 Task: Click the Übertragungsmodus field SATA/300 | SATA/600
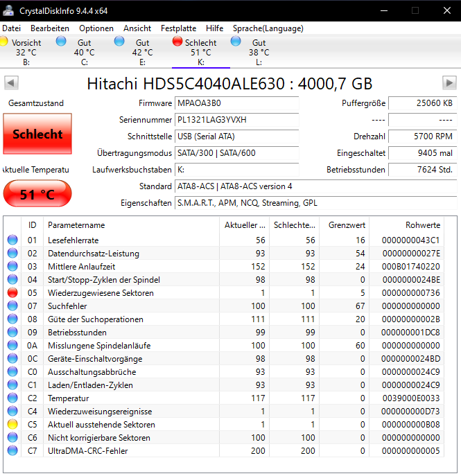236,153
